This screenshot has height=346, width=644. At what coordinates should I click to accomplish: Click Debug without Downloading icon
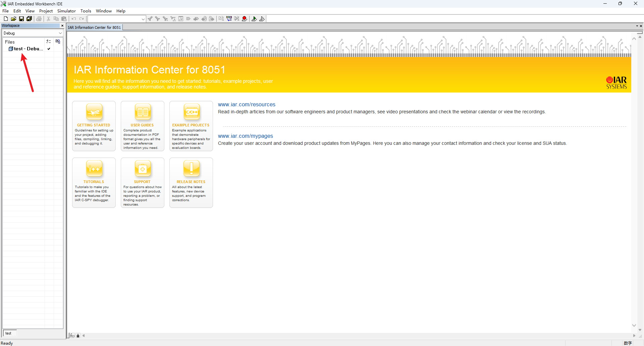(262, 19)
